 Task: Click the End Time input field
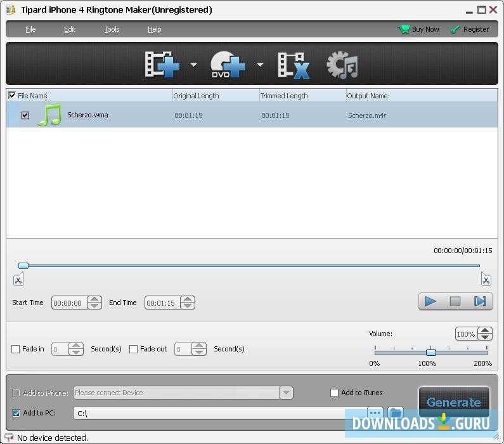(162, 303)
